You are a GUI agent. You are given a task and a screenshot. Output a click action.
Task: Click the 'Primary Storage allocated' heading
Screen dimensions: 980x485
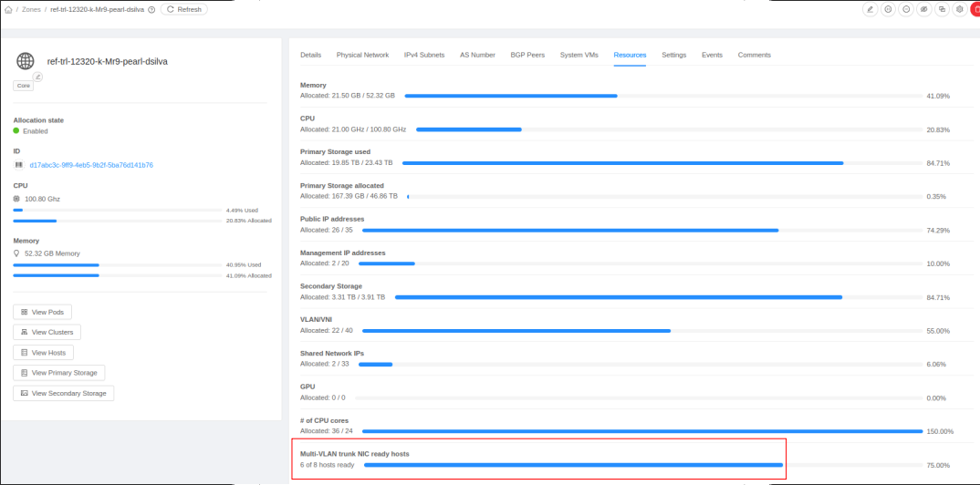click(342, 185)
